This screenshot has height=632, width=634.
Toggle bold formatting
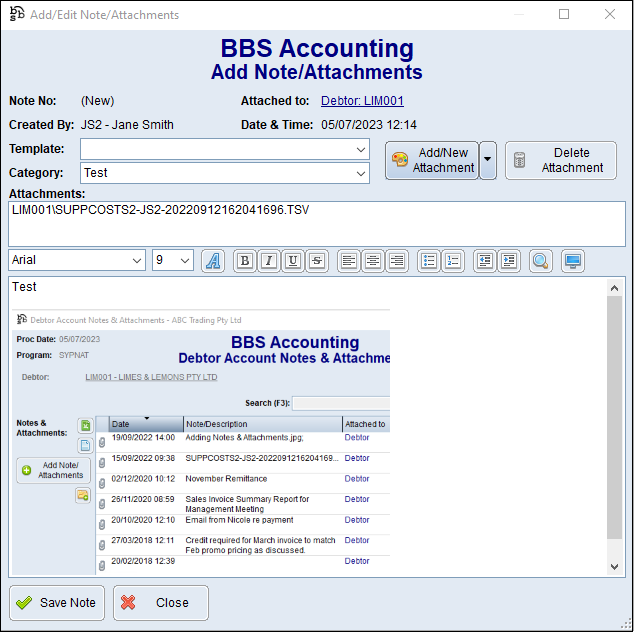[244, 261]
